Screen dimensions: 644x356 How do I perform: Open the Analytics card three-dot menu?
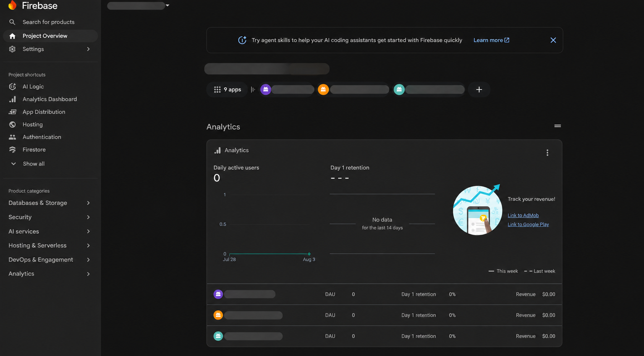click(x=547, y=153)
